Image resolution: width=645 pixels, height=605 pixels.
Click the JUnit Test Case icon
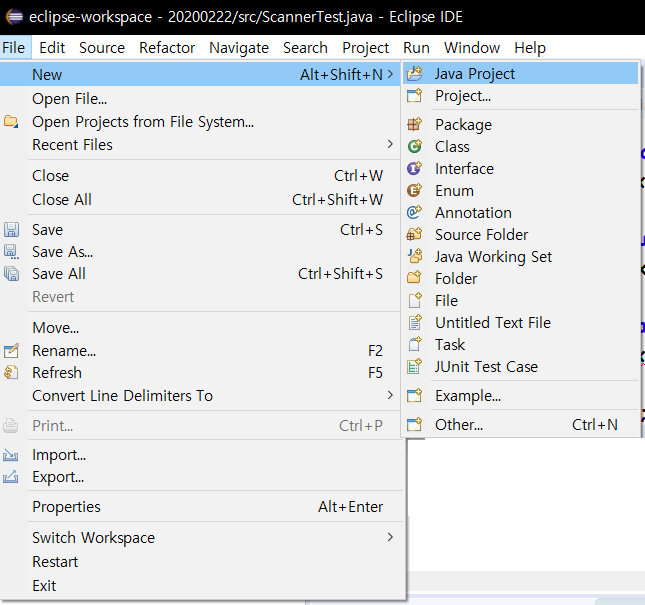point(414,366)
